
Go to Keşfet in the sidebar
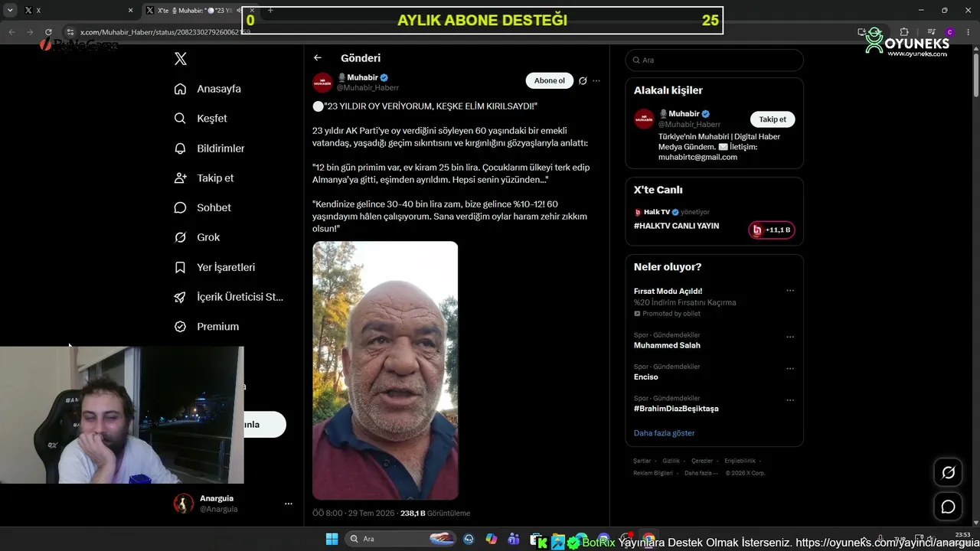[212, 119]
